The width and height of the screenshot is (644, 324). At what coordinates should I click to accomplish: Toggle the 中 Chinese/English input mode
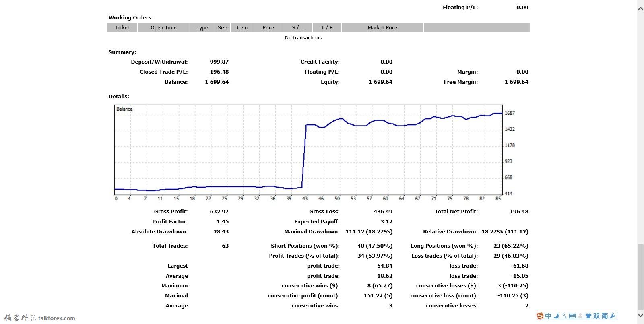(x=548, y=316)
